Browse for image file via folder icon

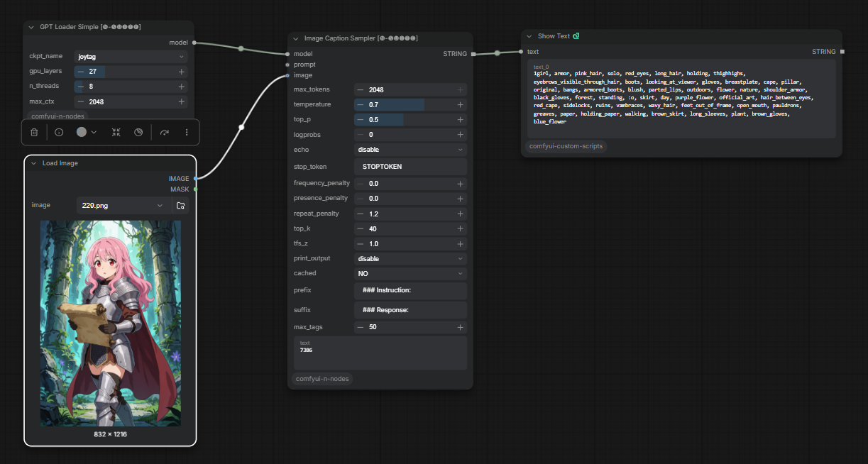[181, 206]
